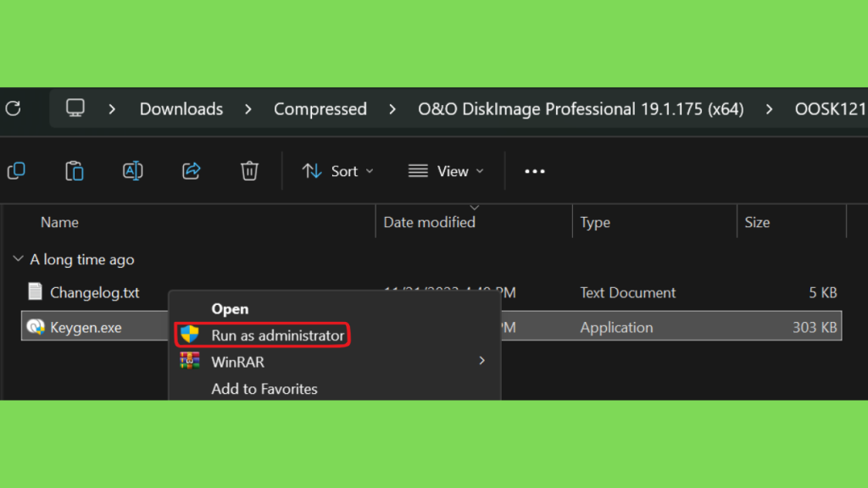868x488 pixels.
Task: Select the Changelog.txt file name
Action: coord(95,292)
